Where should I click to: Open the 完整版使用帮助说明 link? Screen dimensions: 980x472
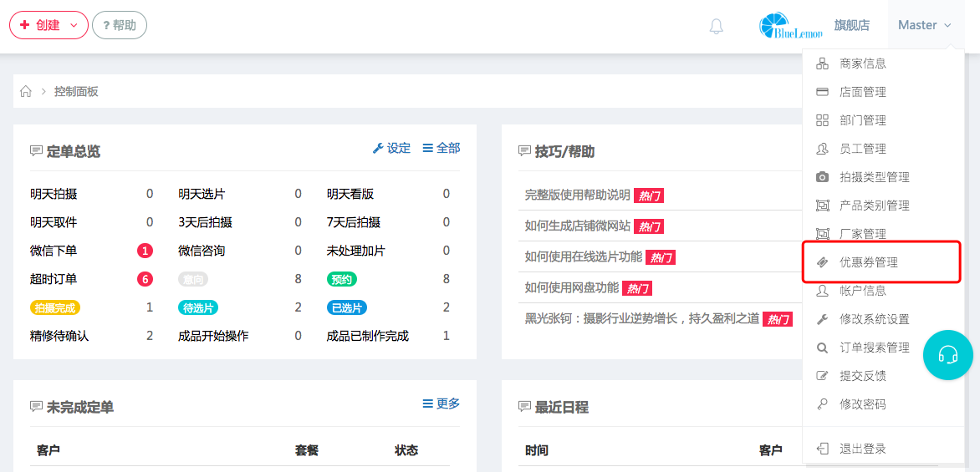[x=577, y=195]
